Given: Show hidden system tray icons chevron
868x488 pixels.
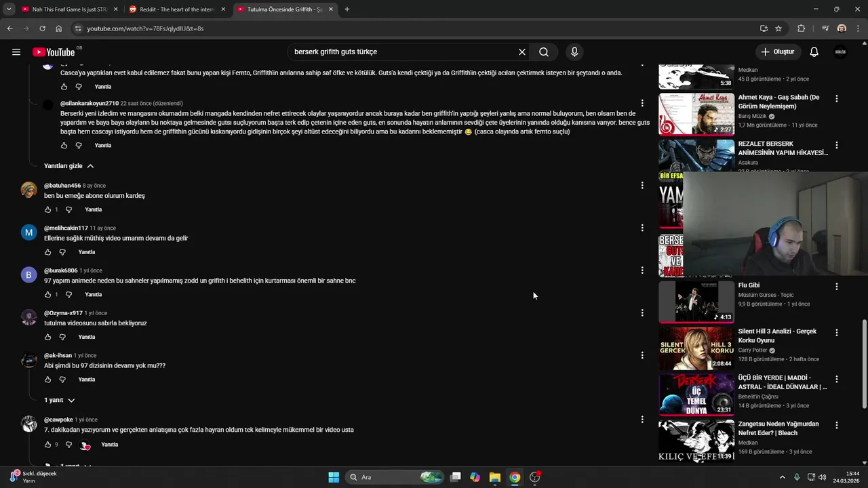Looking at the screenshot, I should [x=782, y=477].
